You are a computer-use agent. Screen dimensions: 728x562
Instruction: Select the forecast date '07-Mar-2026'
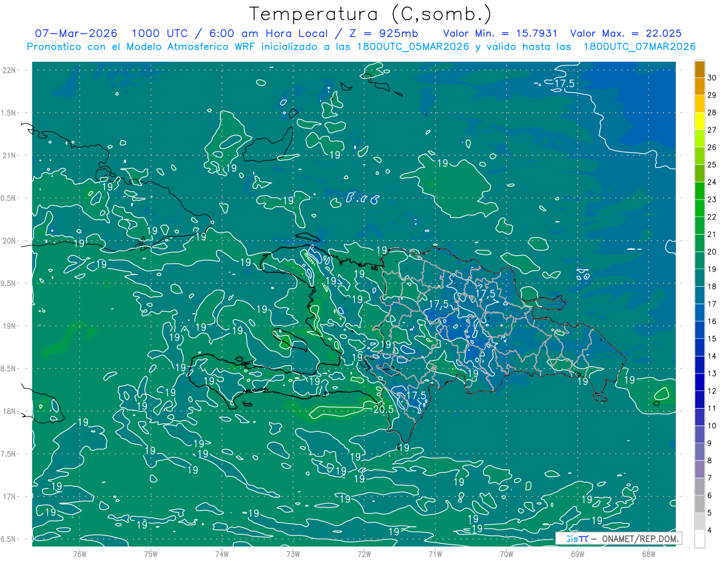coord(76,34)
